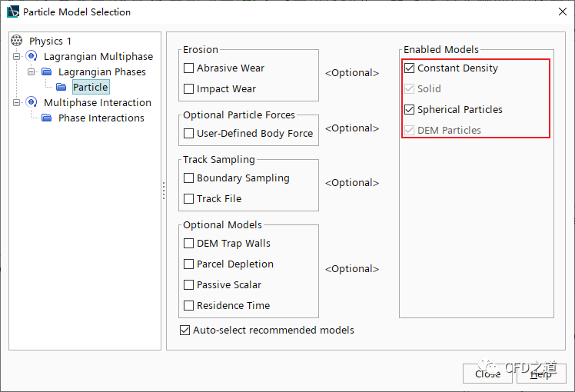Click the title bar application icon
The width and height of the screenshot is (575, 392).
(x=12, y=12)
